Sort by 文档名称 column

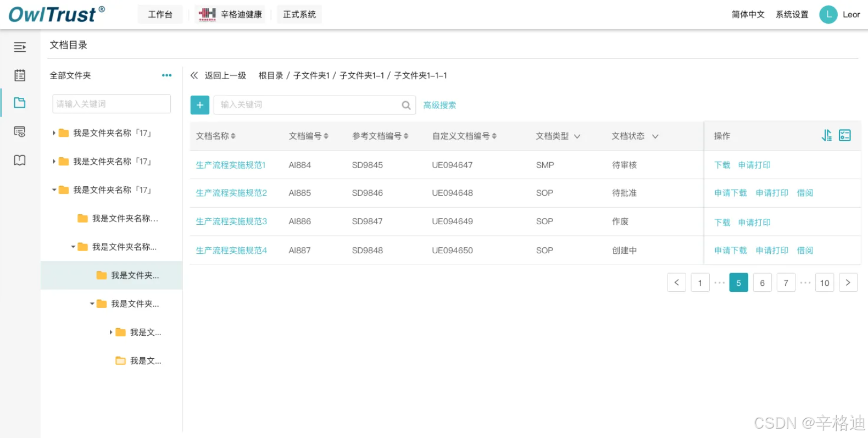(233, 136)
